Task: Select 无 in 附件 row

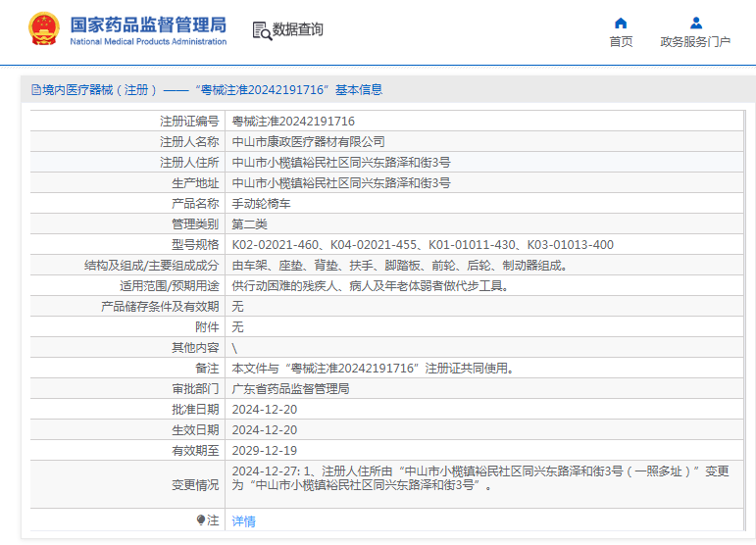Action: point(237,327)
